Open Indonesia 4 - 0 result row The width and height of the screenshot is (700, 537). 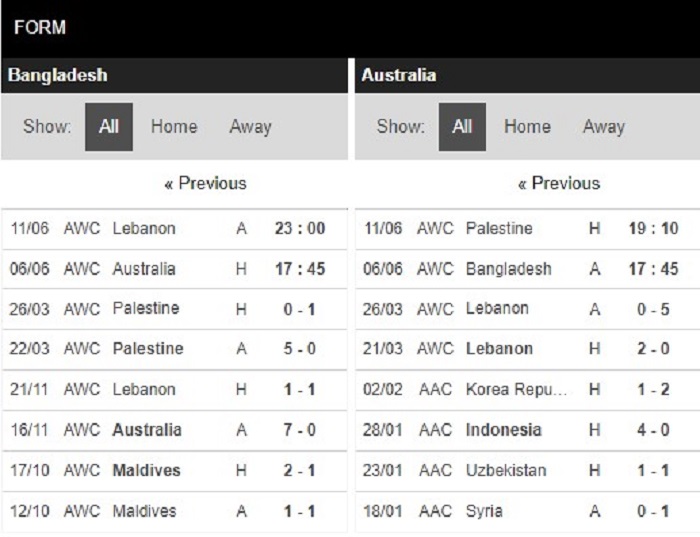[528, 430]
